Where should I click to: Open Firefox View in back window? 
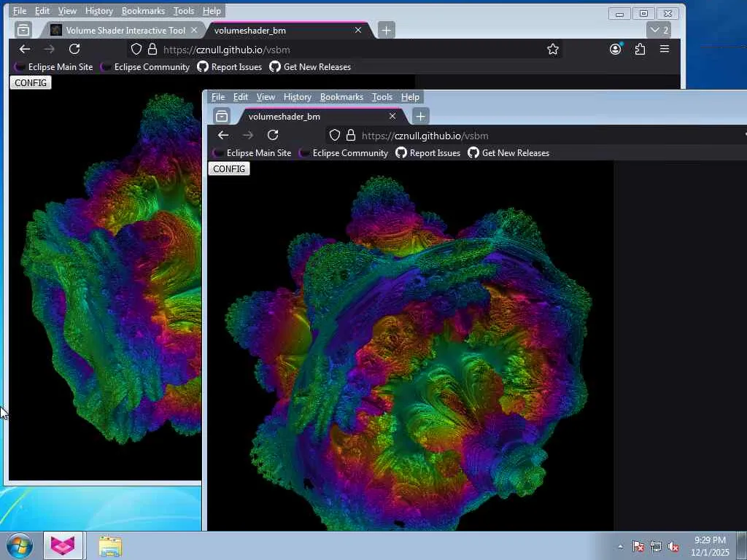click(23, 30)
